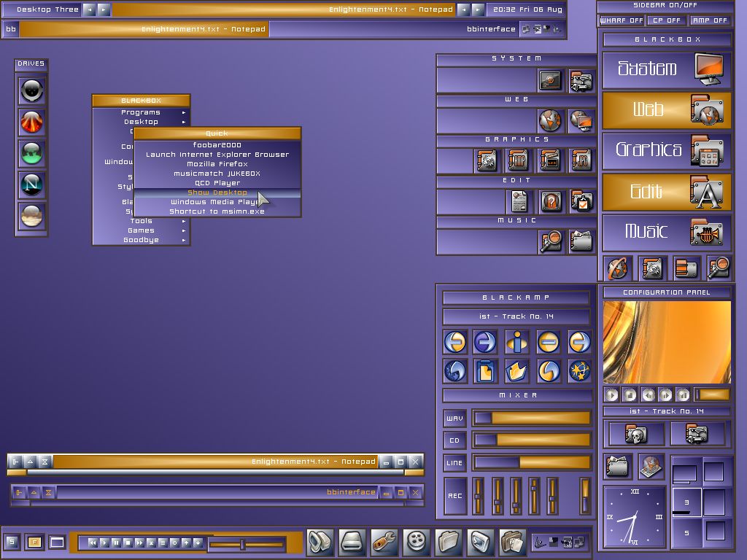Open the text document icon in Edit panel
Image resolution: width=747 pixels, height=560 pixels.
coord(519,201)
